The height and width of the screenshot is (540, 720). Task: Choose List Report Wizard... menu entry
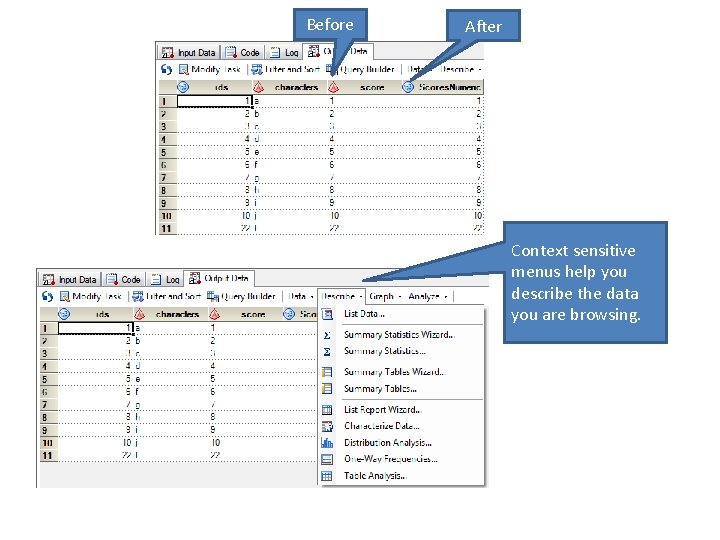(401, 410)
